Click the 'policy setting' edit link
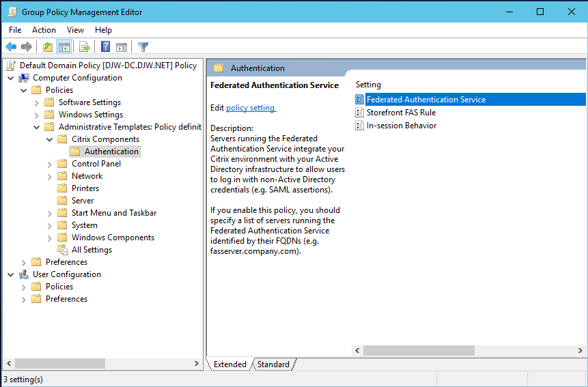 pyautogui.click(x=251, y=108)
